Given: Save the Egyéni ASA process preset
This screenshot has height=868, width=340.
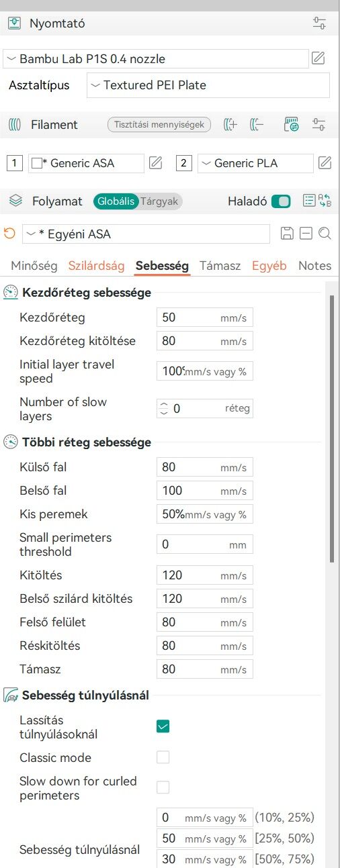Looking at the screenshot, I should 287,234.
